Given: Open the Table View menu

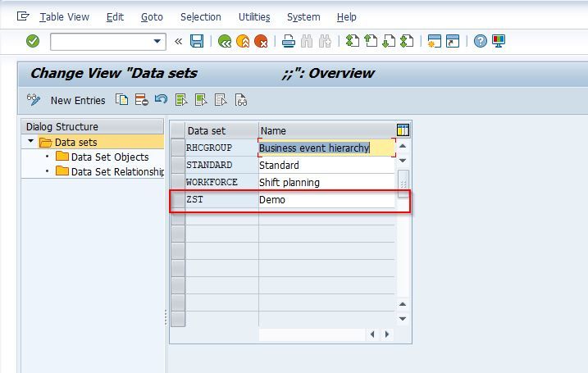Looking at the screenshot, I should (x=65, y=17).
